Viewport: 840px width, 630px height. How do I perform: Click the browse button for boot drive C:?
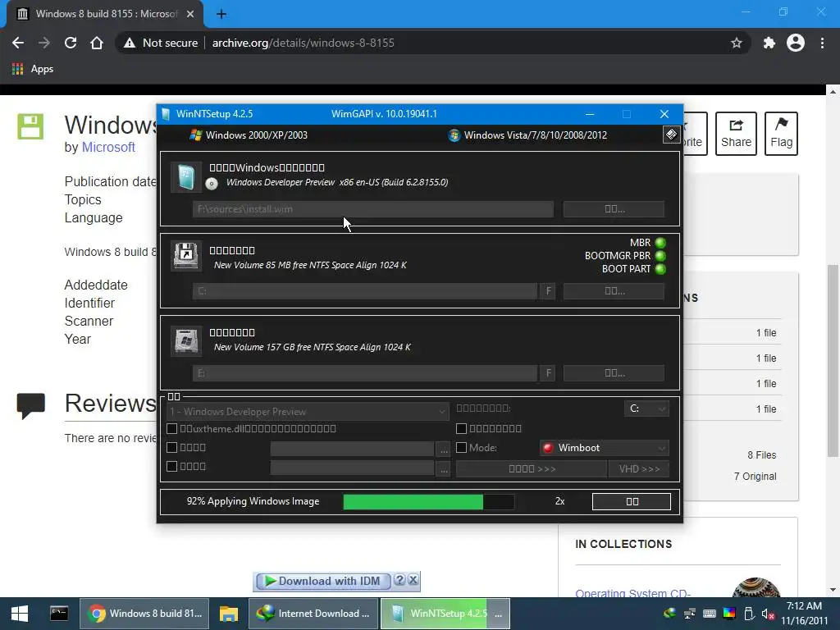click(x=614, y=291)
